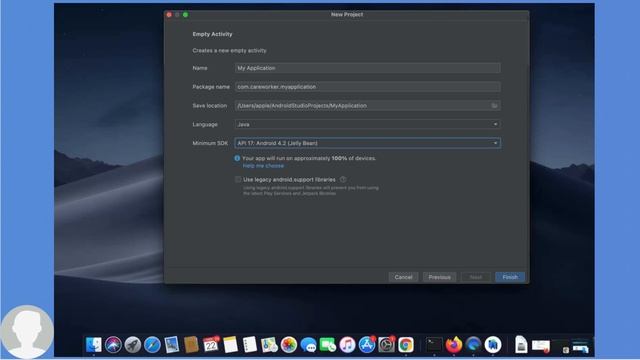Click the Package name input field

point(367,87)
